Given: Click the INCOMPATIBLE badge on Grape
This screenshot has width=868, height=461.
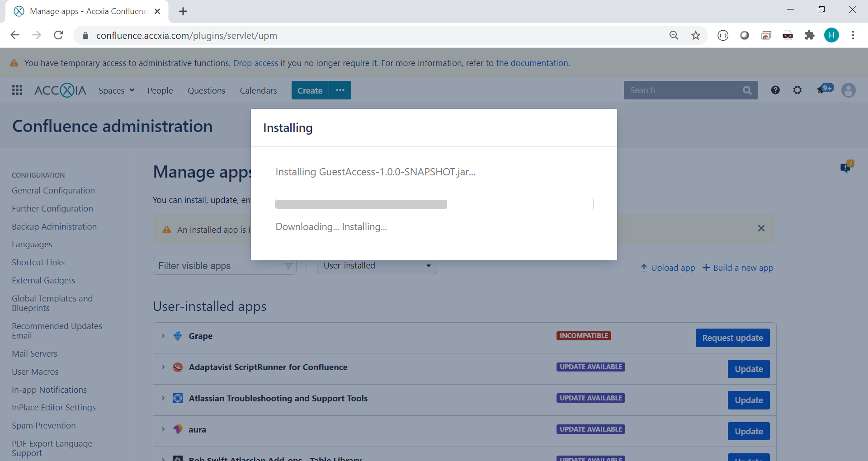Looking at the screenshot, I should pyautogui.click(x=584, y=336).
